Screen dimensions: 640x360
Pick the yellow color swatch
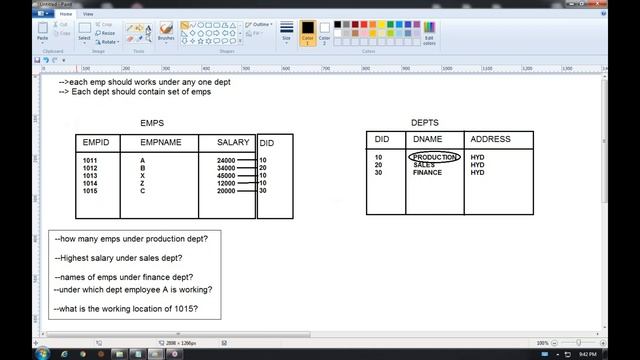[x=382, y=24]
